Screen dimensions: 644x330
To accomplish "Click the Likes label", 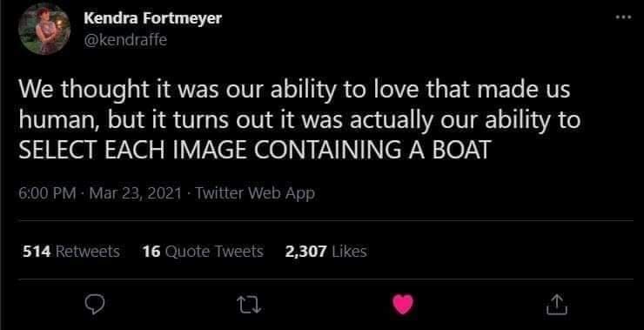I will (349, 251).
